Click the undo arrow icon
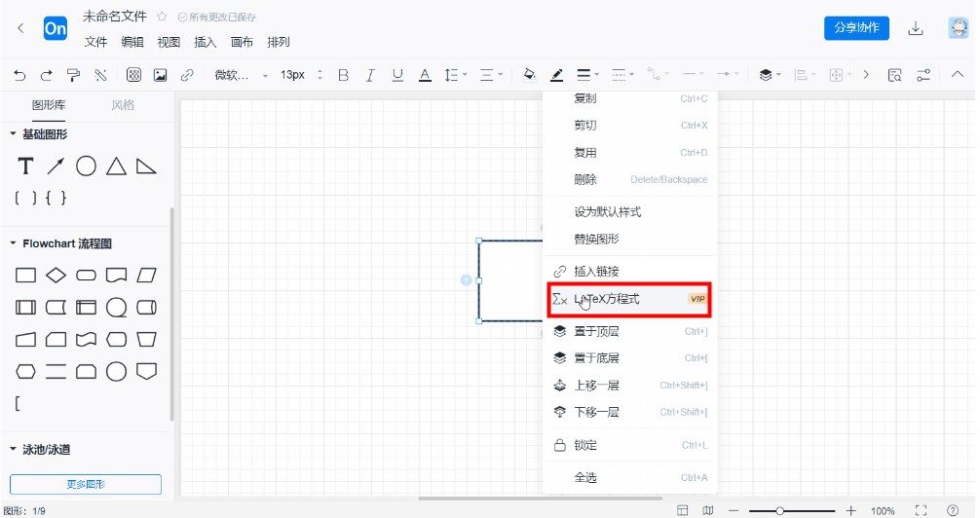Screen dimensions: 980x518 pos(20,76)
